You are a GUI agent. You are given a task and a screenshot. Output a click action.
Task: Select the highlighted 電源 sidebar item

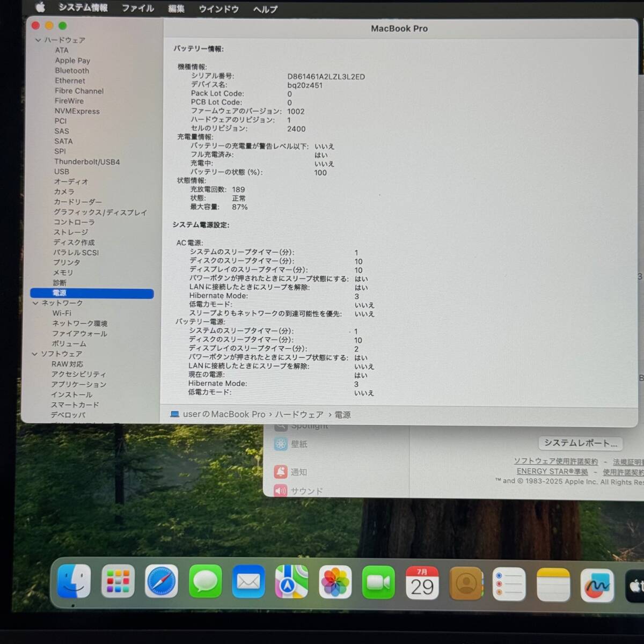tap(92, 293)
